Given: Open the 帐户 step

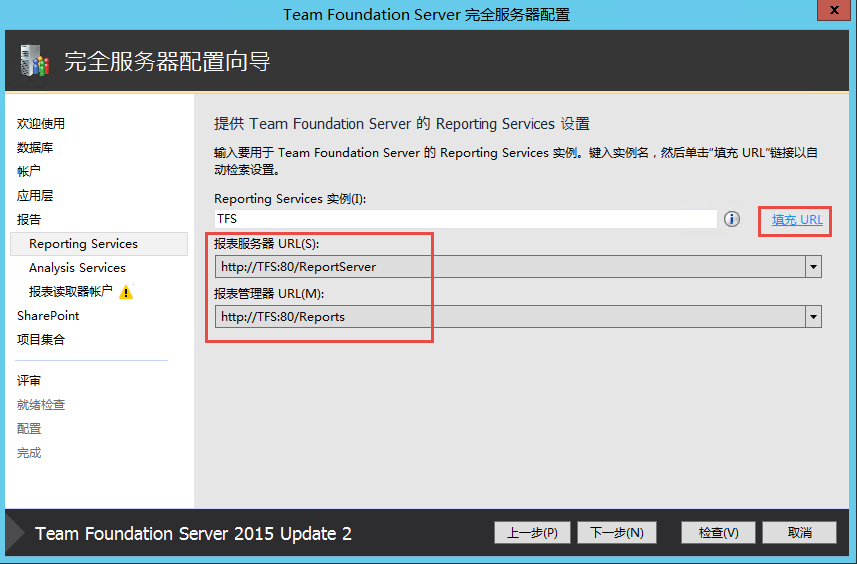Looking at the screenshot, I should coord(28,171).
